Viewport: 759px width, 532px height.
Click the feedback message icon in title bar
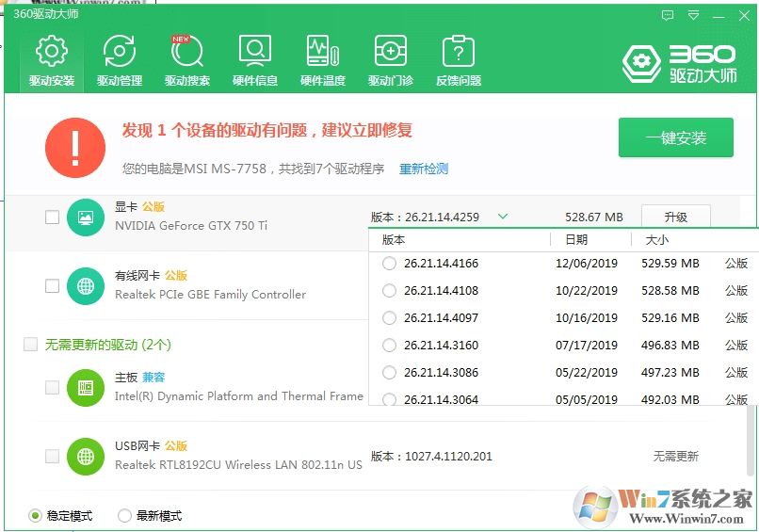pyautogui.click(x=668, y=15)
